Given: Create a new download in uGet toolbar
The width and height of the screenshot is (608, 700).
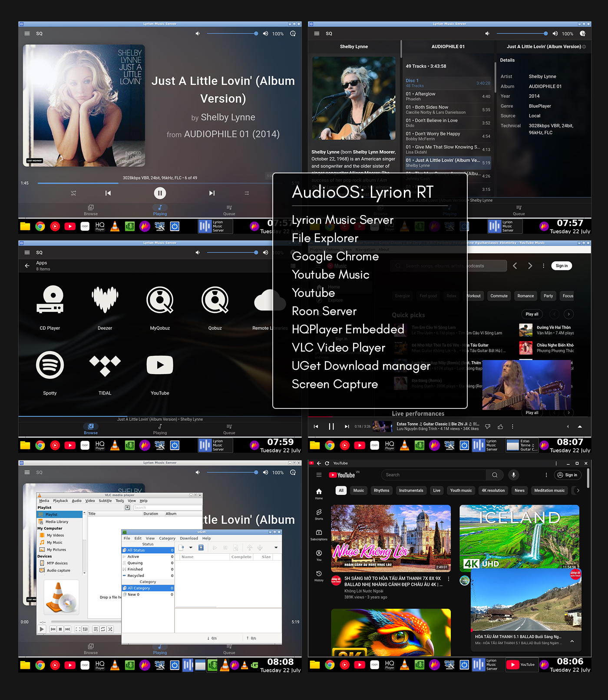Looking at the screenshot, I should pos(182,547).
